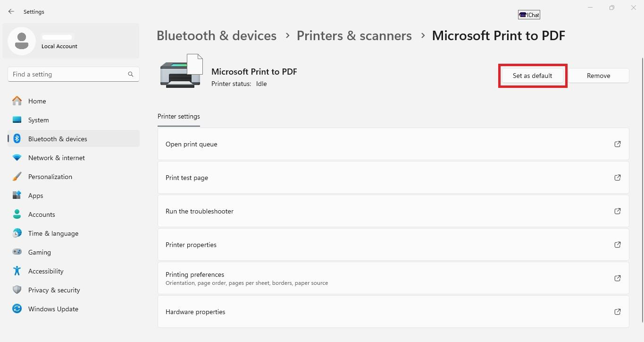Open System settings via monitor icon
The image size is (644, 342).
pyautogui.click(x=17, y=120)
